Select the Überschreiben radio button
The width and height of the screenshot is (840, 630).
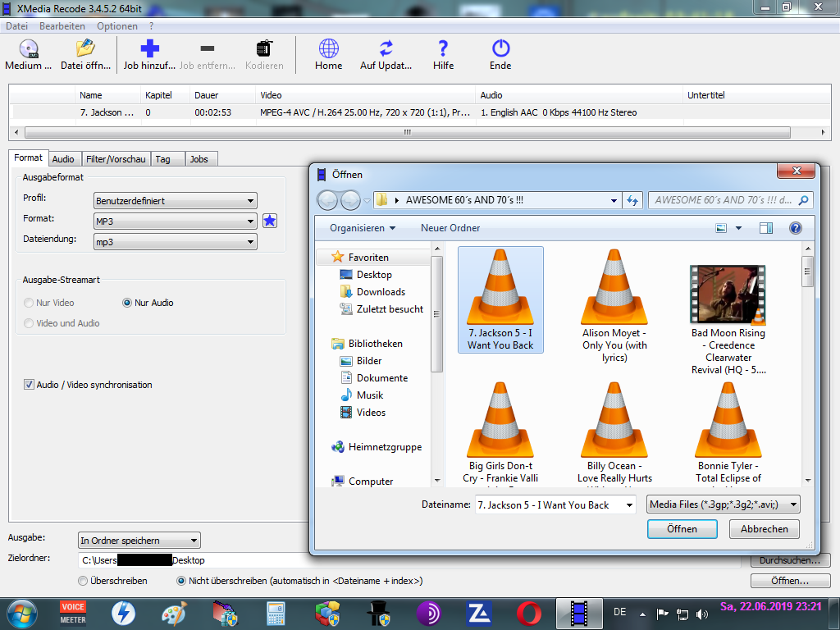coord(83,581)
